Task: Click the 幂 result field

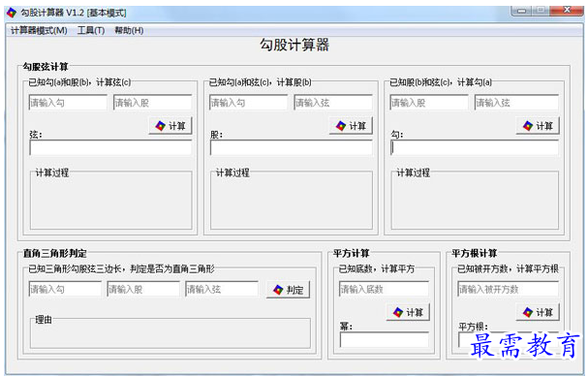Action: tap(385, 339)
